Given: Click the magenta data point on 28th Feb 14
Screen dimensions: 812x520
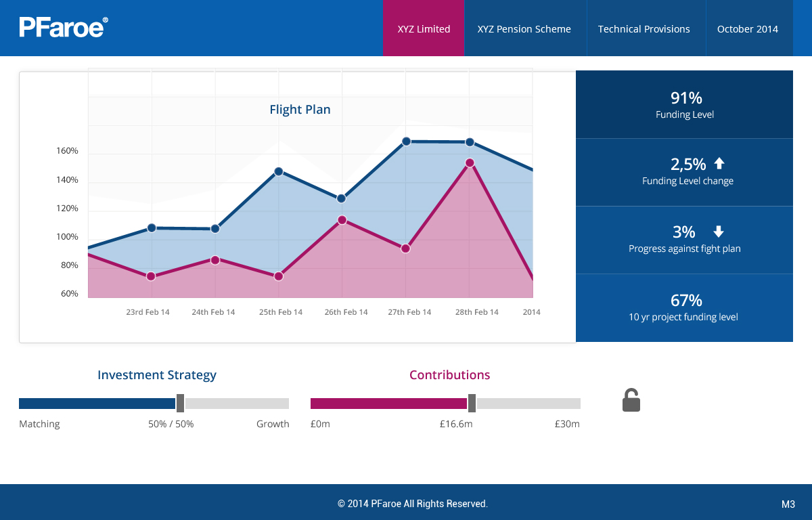Looking at the screenshot, I should tap(470, 162).
